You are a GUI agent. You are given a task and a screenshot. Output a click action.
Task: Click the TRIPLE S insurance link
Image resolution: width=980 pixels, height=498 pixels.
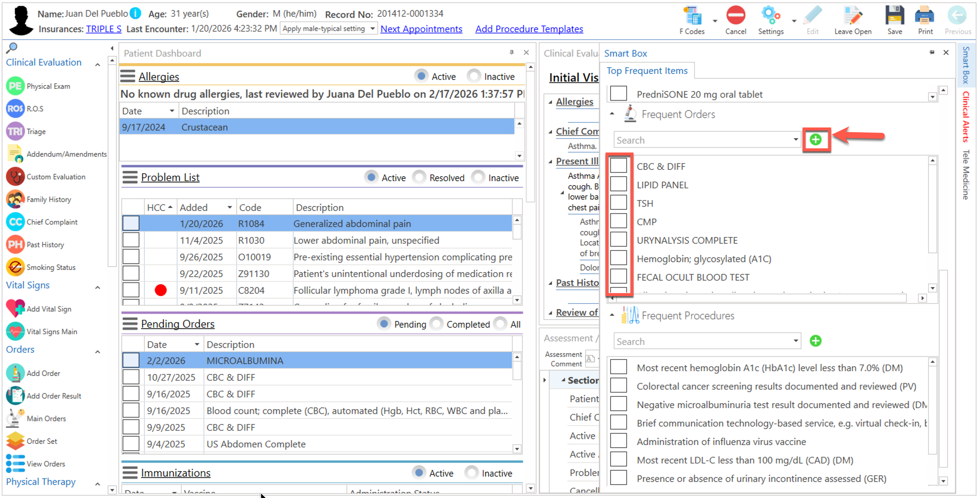104,29
